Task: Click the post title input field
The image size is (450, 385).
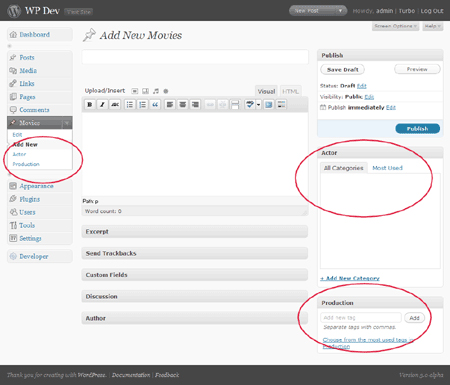Action: 195,57
